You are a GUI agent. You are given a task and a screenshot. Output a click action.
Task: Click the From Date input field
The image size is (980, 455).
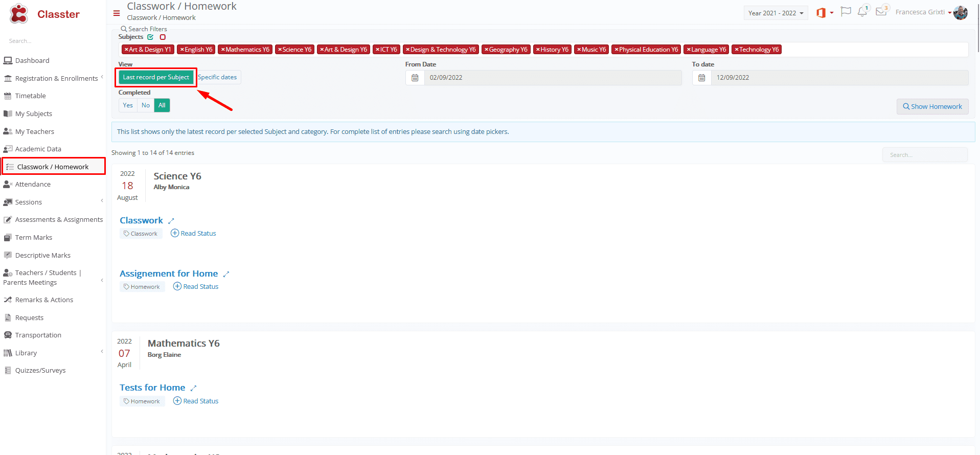tap(553, 78)
